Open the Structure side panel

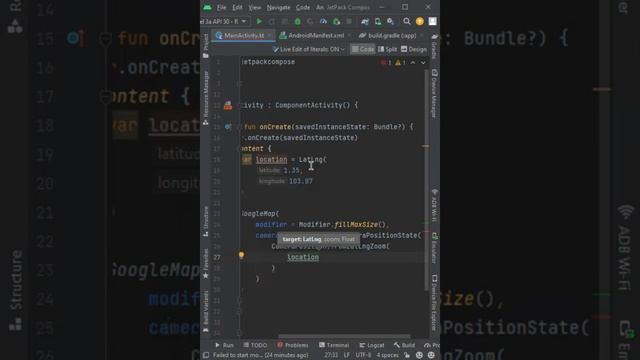click(206, 222)
